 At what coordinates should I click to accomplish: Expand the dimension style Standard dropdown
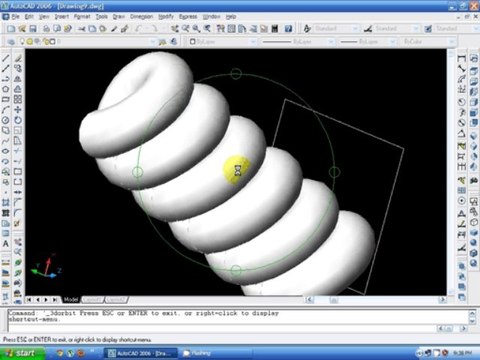point(416,29)
